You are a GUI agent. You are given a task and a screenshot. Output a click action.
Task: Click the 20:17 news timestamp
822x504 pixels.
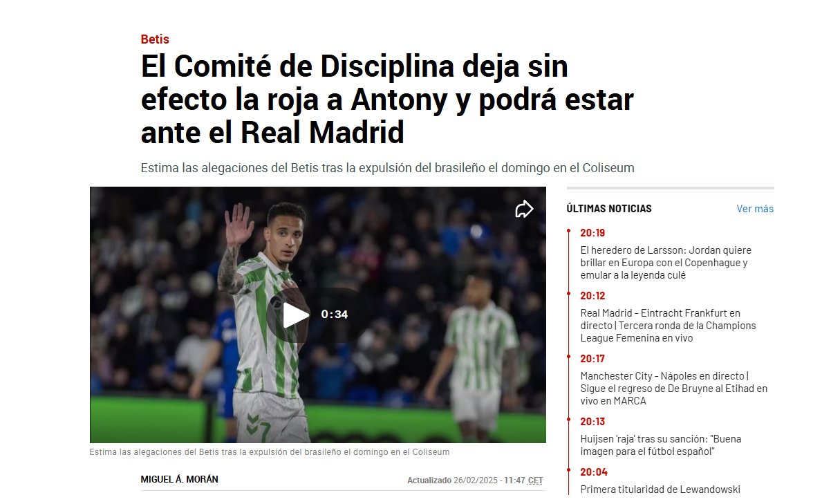(592, 359)
